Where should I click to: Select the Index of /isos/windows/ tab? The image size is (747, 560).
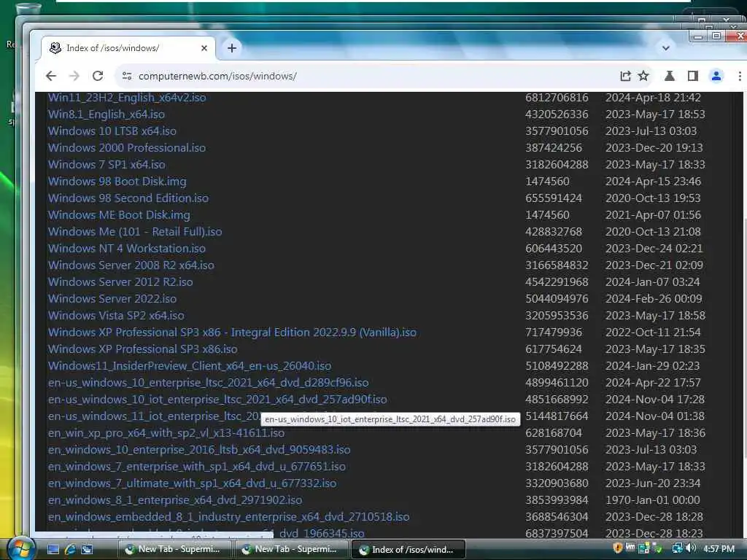(x=128, y=48)
